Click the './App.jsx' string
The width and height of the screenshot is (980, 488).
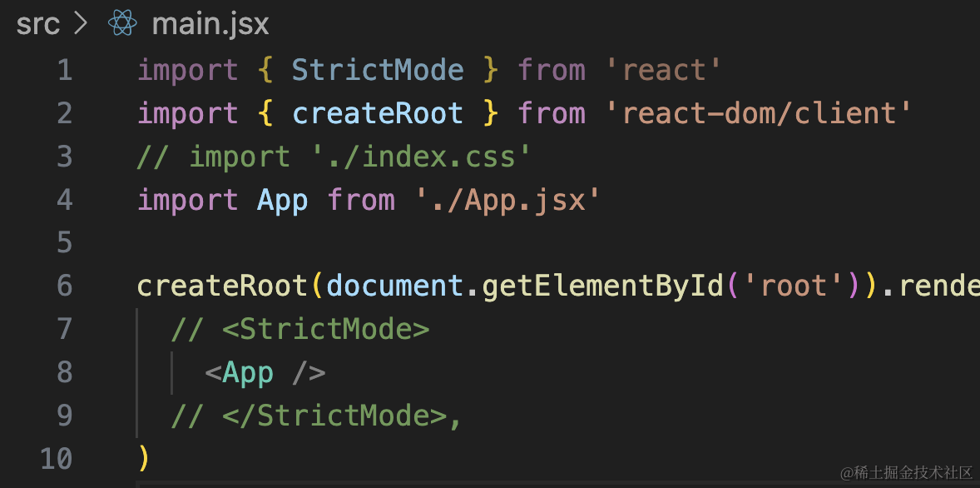click(x=507, y=200)
